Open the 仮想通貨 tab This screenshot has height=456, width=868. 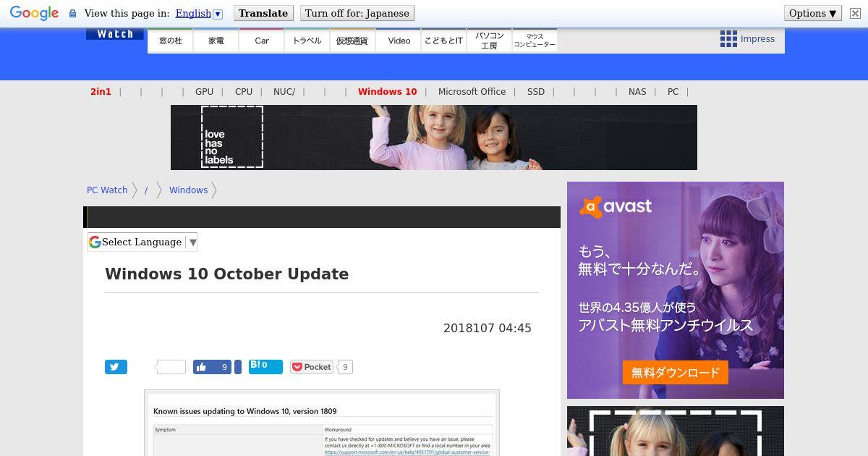point(352,41)
